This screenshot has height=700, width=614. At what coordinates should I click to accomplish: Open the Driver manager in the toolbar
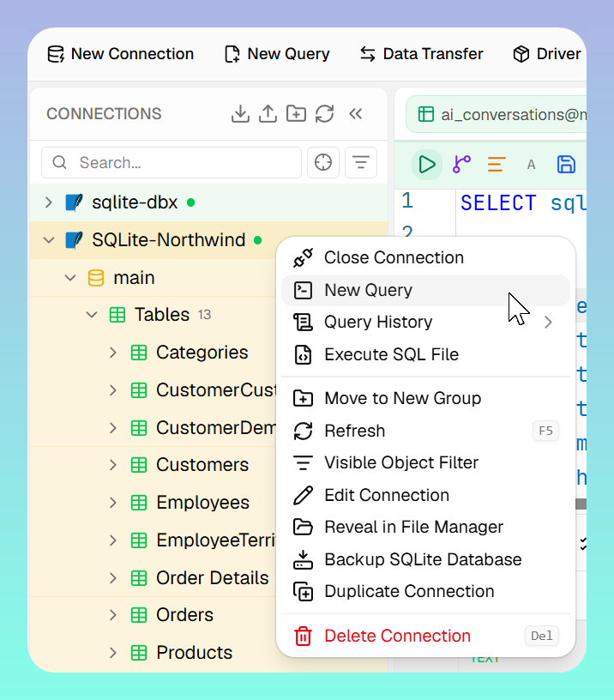(548, 54)
